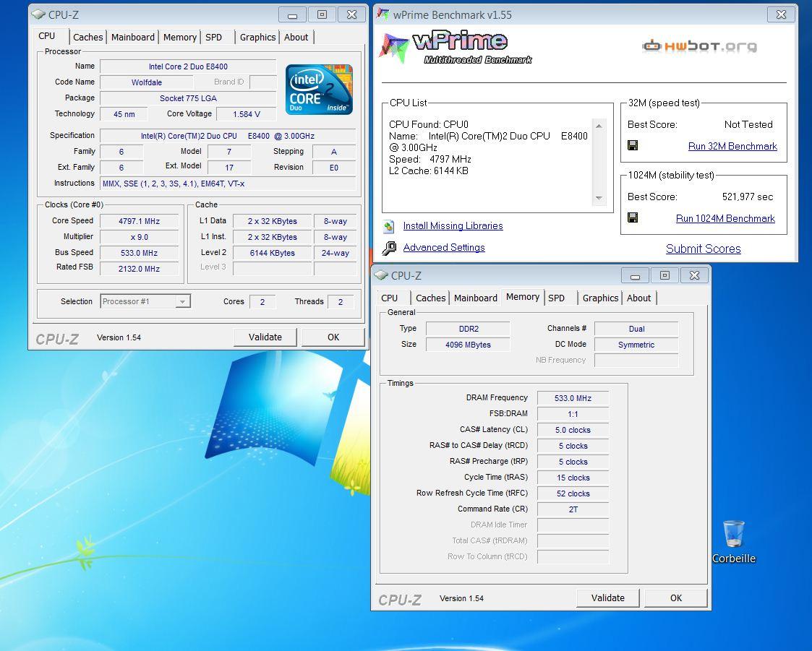Screen dimensions: 812x651
Task: Minimize the Memory CPU-Z window
Action: tap(635, 275)
